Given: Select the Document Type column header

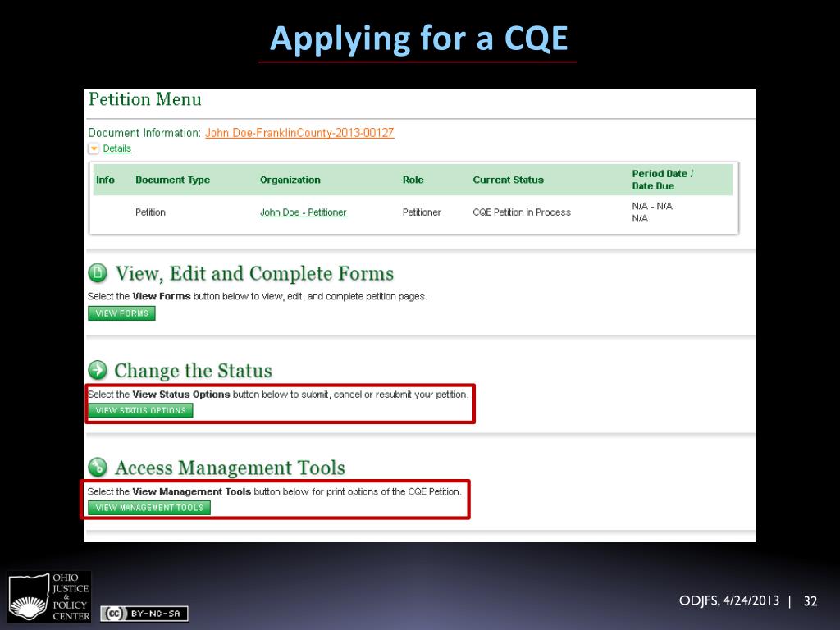Looking at the screenshot, I should click(x=172, y=180).
